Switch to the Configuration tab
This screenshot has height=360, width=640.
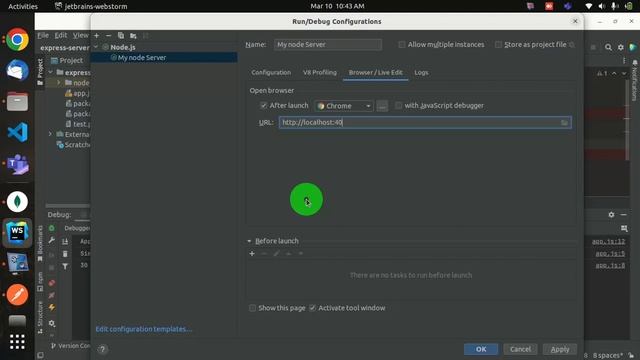coord(271,73)
